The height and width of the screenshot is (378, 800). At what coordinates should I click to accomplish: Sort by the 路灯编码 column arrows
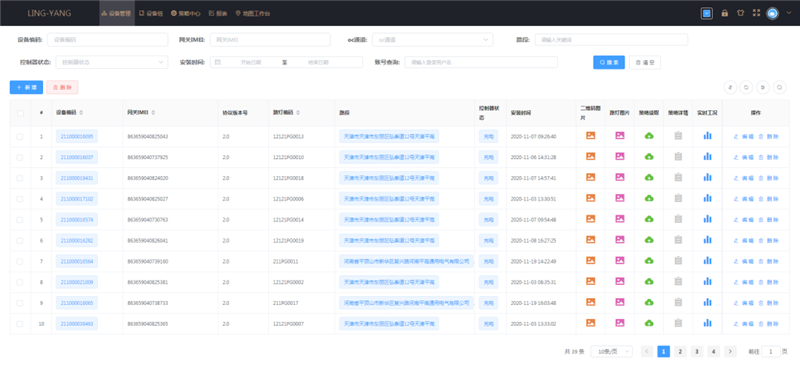298,113
